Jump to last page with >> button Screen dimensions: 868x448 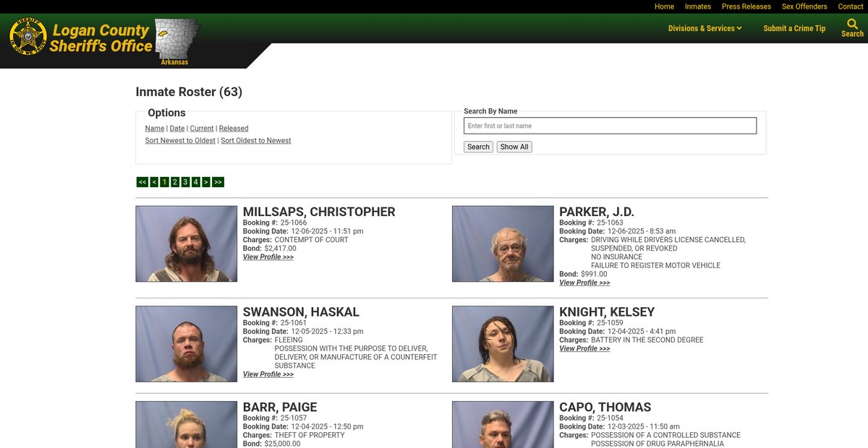pyautogui.click(x=218, y=182)
